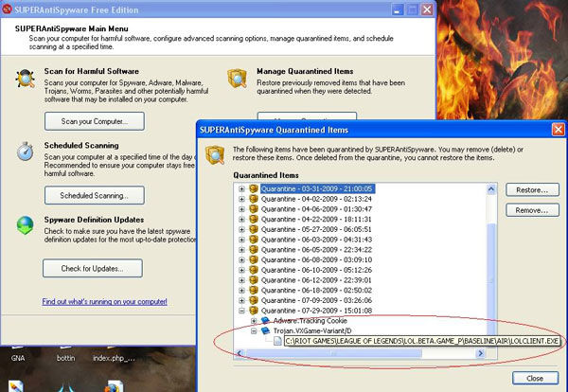Click box icon of Quarantine 04-02-2009 entry

tap(254, 199)
